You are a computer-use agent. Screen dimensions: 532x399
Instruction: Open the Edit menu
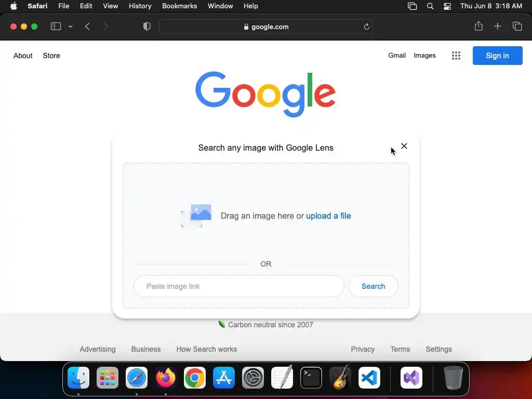[86, 6]
